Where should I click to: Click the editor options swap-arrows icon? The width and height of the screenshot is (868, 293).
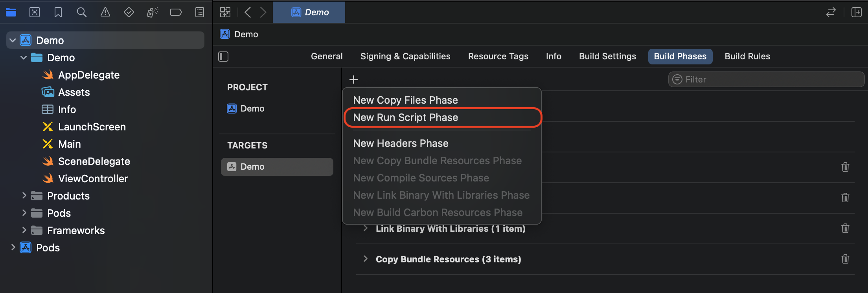pos(831,13)
